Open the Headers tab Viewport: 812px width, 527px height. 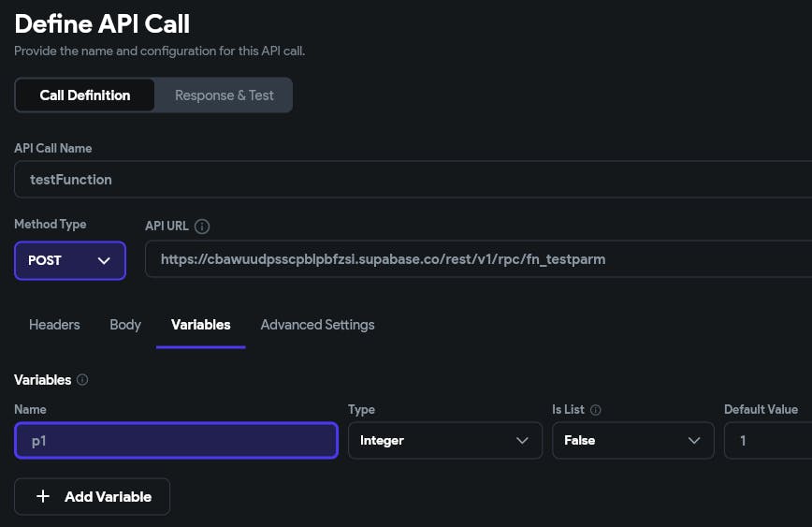click(54, 325)
